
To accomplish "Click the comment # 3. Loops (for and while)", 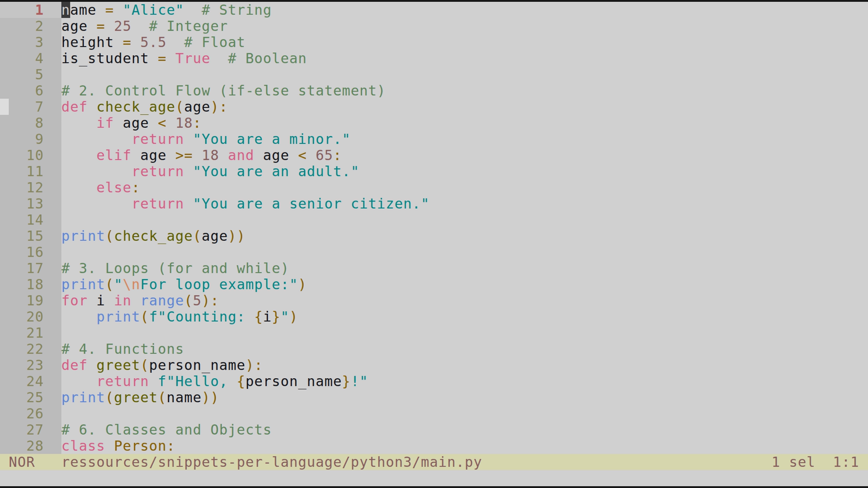I will click(x=174, y=268).
